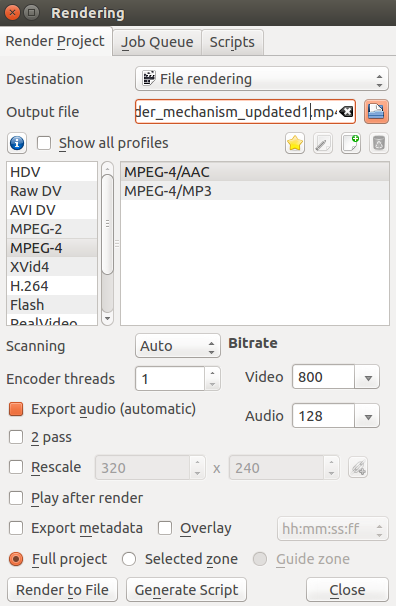The height and width of the screenshot is (606, 396).
Task: Toggle Export audio (automatic) checkbox
Action: tap(16, 409)
